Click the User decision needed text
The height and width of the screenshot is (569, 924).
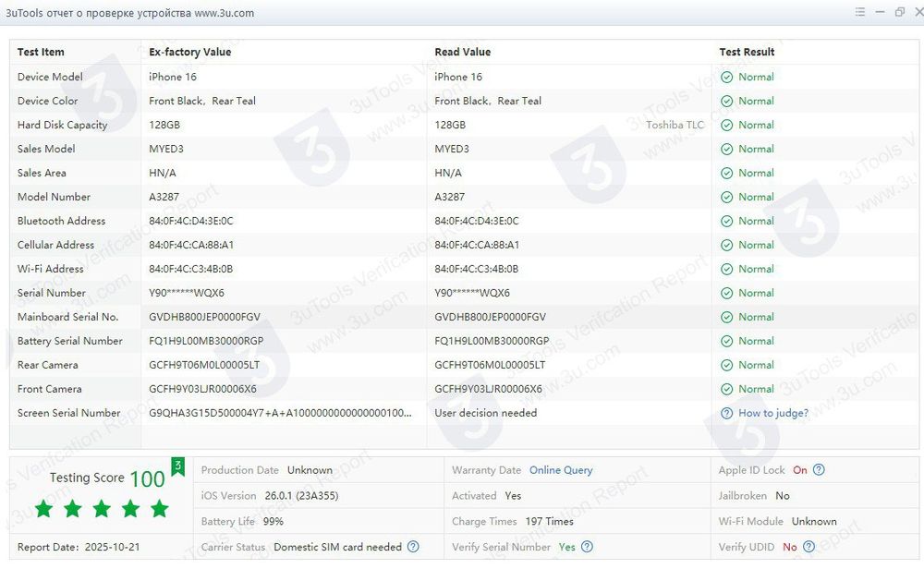[486, 413]
